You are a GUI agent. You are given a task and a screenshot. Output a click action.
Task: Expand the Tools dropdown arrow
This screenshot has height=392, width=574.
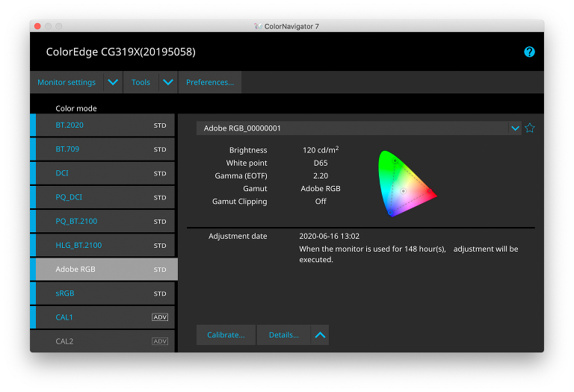tap(168, 82)
